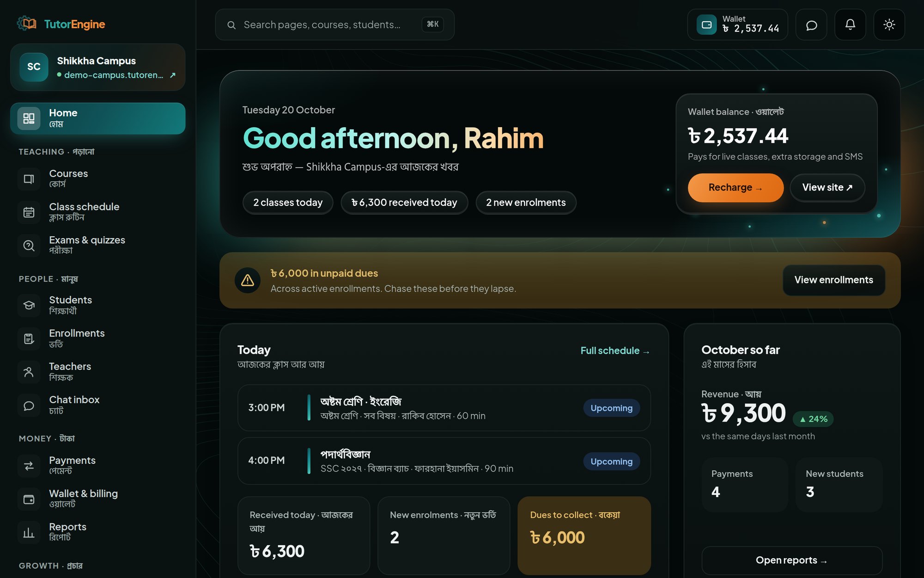The image size is (924, 578).
Task: Open the chat bubble icon in top bar
Action: coord(811,25)
